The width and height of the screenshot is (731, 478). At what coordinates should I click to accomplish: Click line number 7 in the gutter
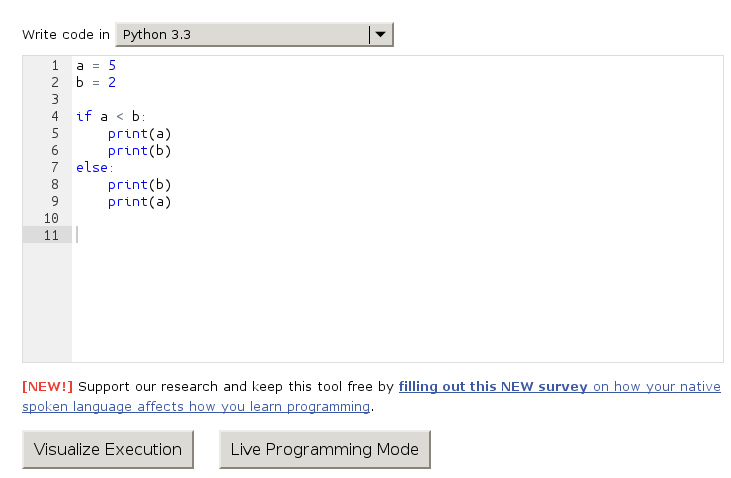(55, 168)
